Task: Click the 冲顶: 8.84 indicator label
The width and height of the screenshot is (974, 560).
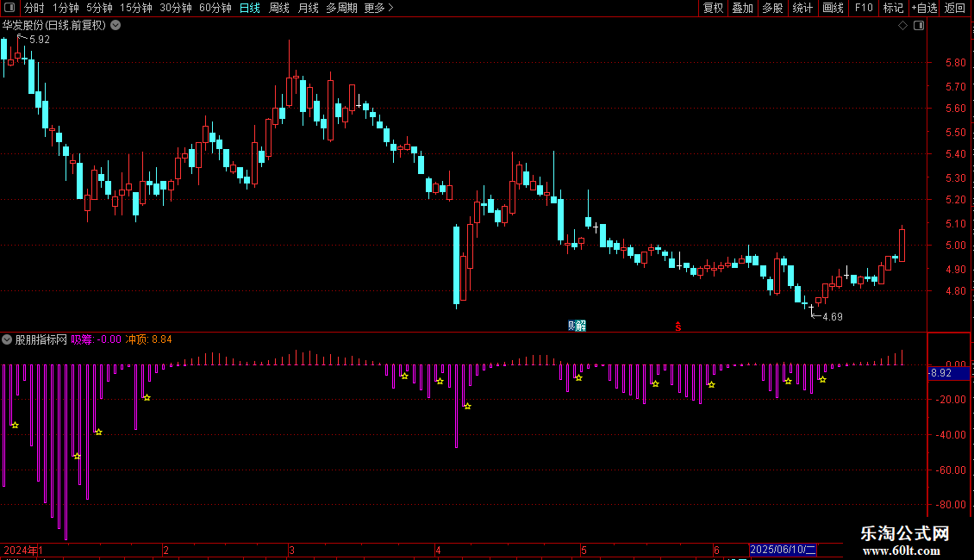Action: (148, 339)
